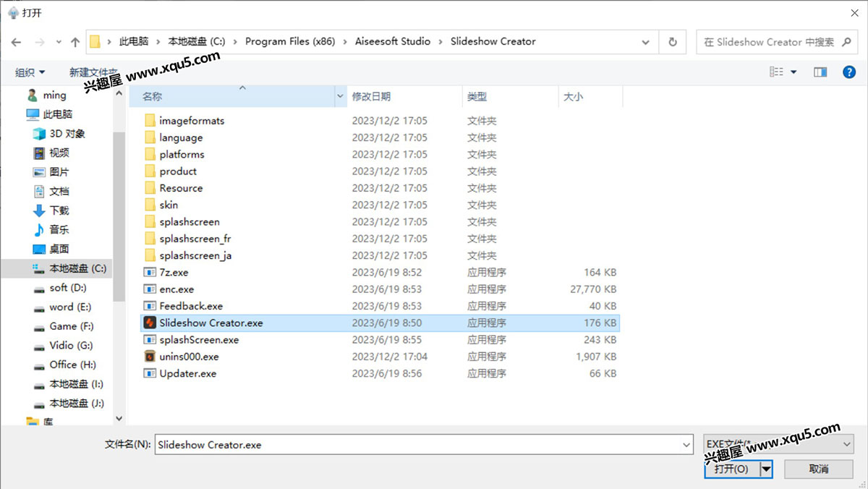The width and height of the screenshot is (868, 489).
Task: Click Aiseesoft Studio breadcrumb
Action: pyautogui.click(x=393, y=42)
